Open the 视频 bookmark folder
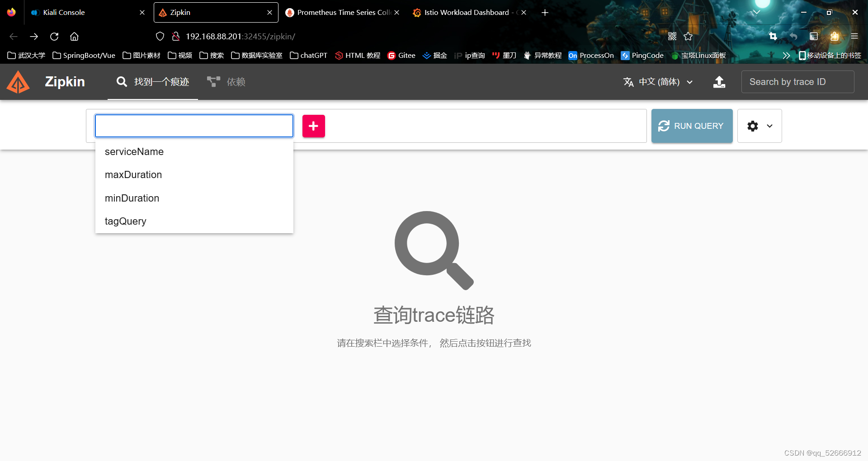Viewport: 868px width, 461px height. click(180, 56)
